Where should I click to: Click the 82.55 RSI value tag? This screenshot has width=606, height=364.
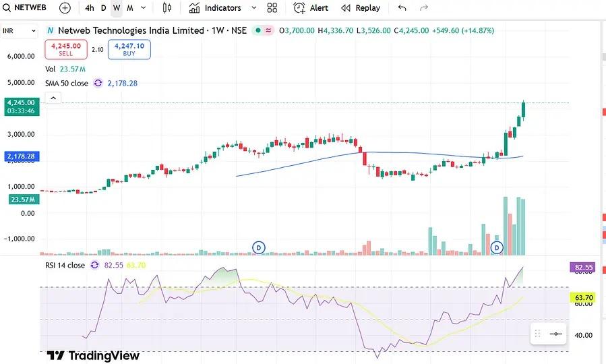583,268
